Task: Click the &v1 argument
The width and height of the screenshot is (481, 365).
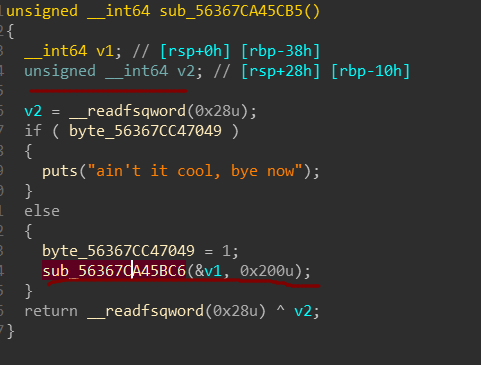Action: coord(208,271)
